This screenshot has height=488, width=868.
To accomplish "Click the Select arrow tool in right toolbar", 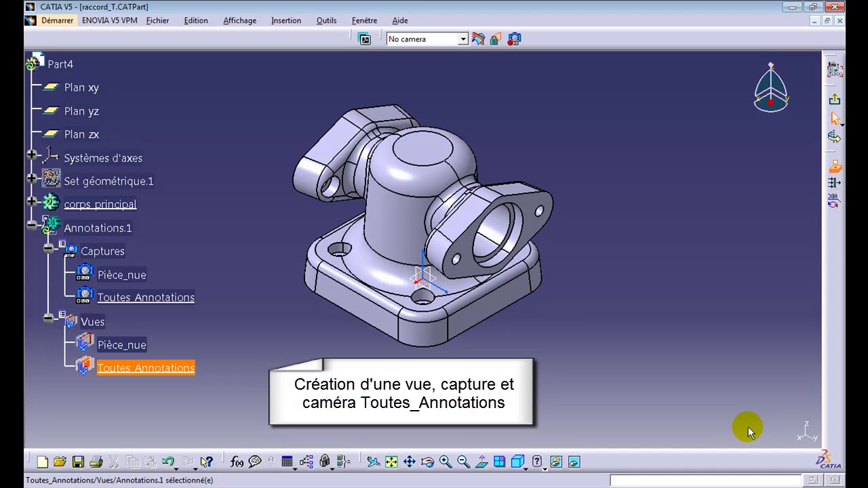I will click(x=835, y=119).
